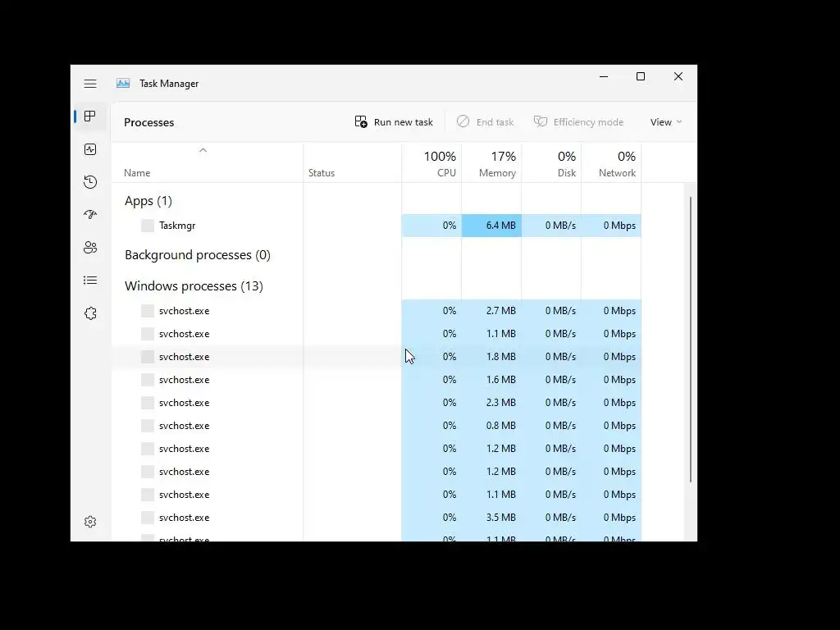Select svchost.exe using 3.5 MB memory
The image size is (840, 630).
click(x=376, y=518)
